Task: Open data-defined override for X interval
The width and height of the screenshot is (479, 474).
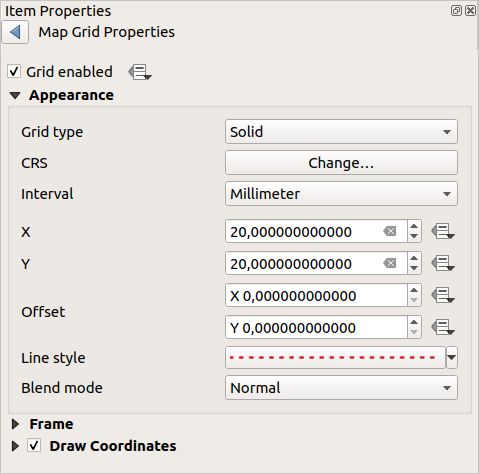Action: [443, 231]
